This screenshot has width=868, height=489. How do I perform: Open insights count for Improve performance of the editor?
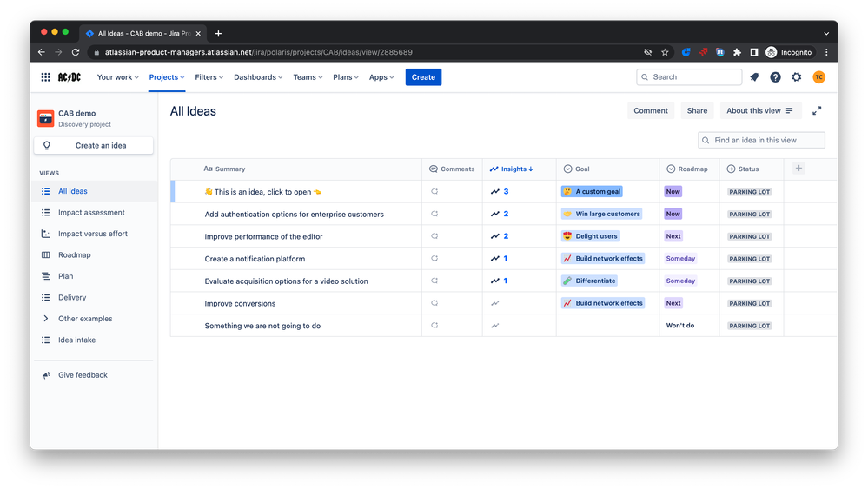[x=500, y=236]
